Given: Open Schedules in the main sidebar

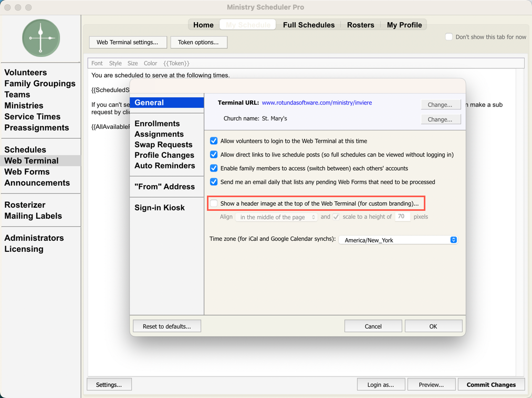Looking at the screenshot, I should (25, 150).
